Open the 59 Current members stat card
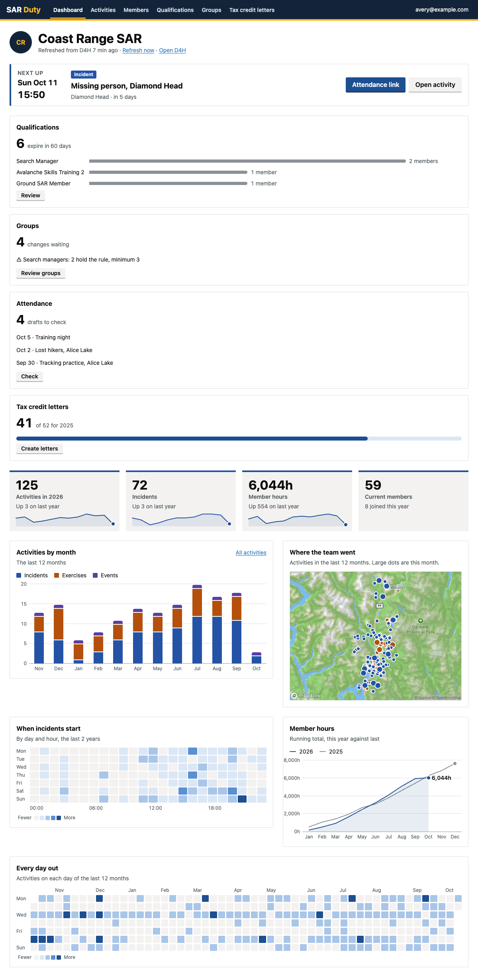This screenshot has width=478, height=980. (x=413, y=501)
